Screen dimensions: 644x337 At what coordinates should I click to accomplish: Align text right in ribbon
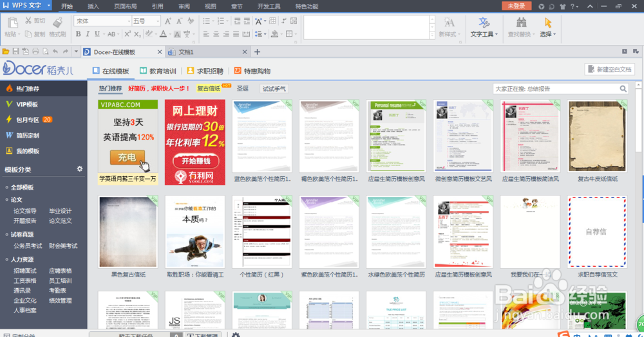tap(226, 34)
